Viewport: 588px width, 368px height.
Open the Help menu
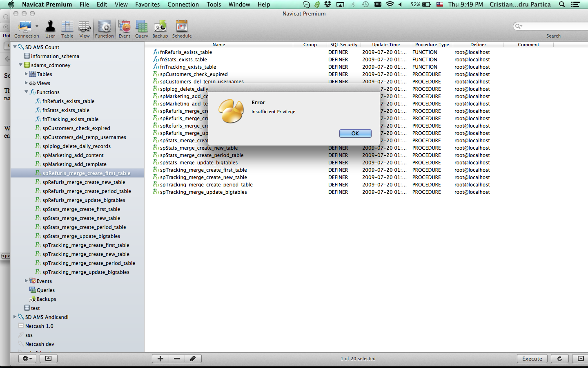click(x=264, y=4)
